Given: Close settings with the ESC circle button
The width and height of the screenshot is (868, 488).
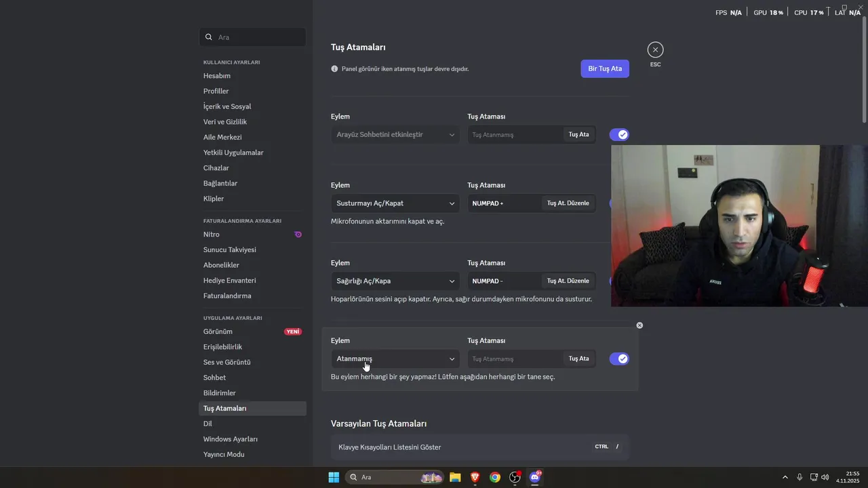Looking at the screenshot, I should [655, 49].
